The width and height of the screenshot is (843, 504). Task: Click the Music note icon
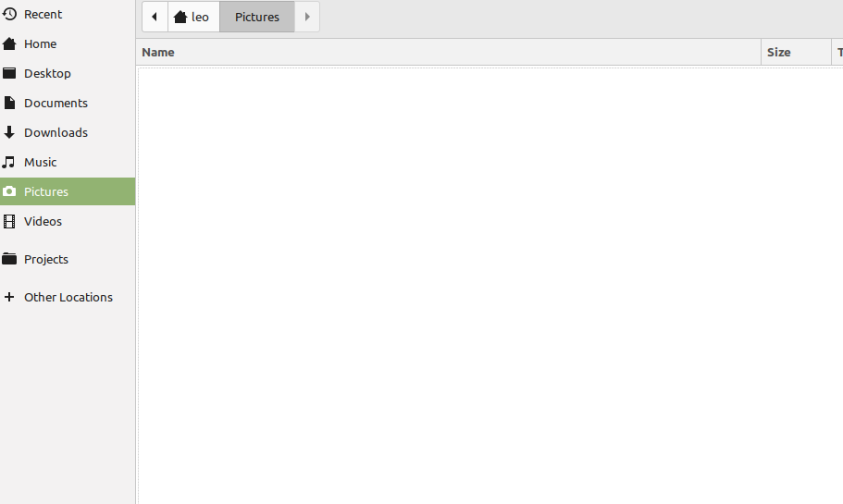point(9,163)
